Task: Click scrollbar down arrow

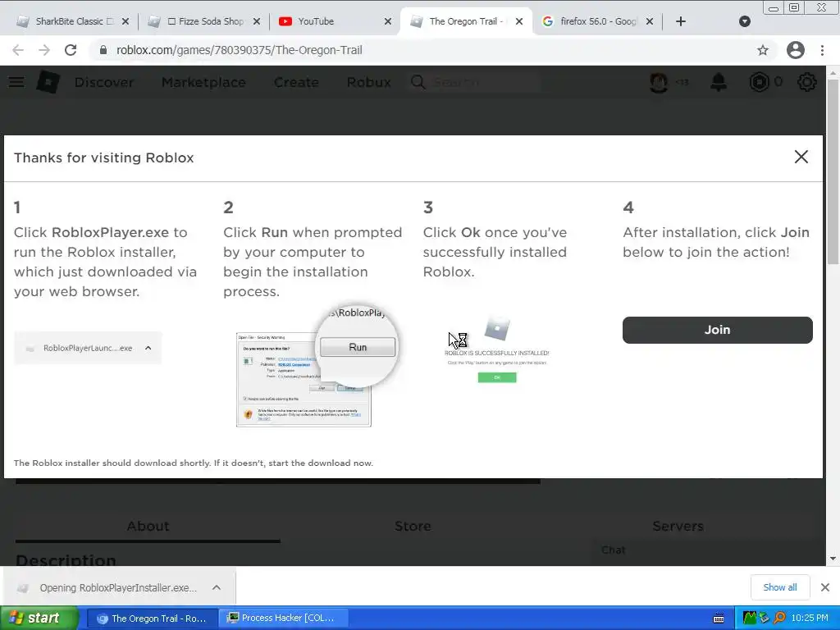Action: click(833, 559)
